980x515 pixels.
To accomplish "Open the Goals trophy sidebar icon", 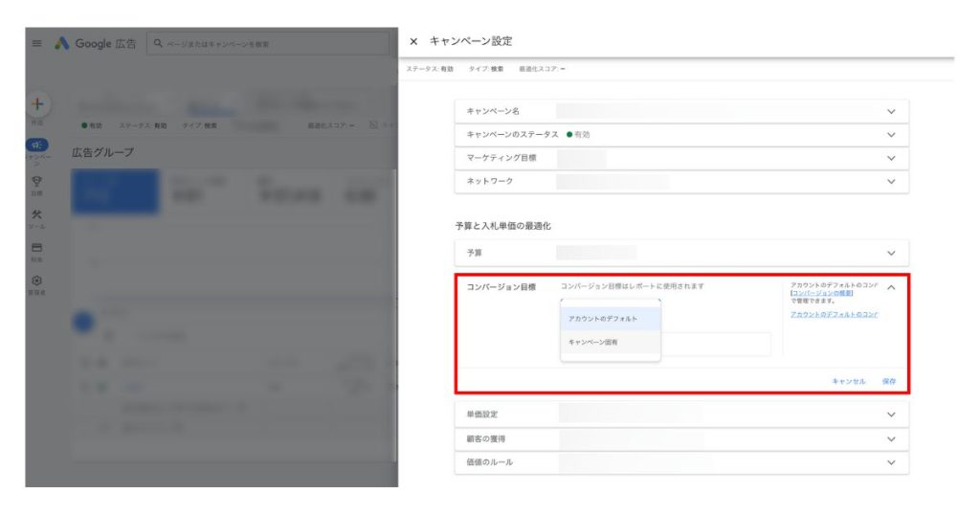I will pos(36,180).
